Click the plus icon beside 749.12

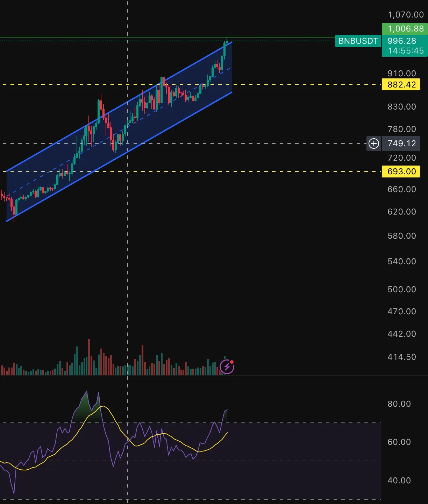[x=374, y=143]
